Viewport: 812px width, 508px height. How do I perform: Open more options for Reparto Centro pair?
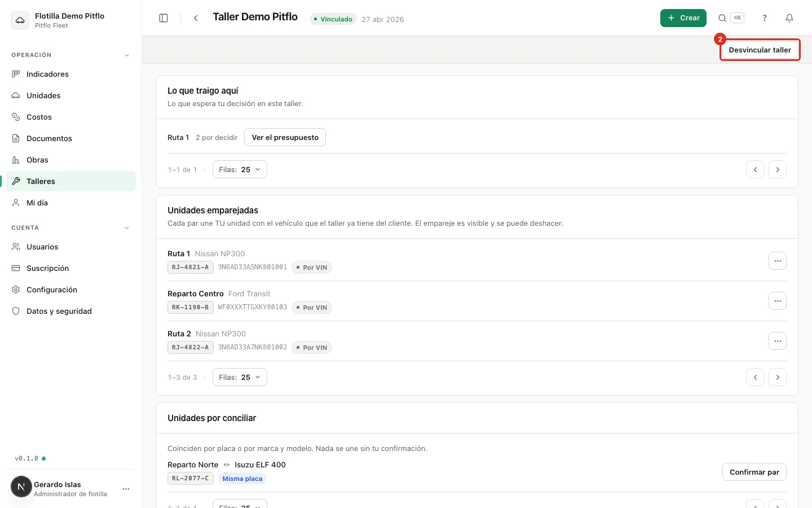click(x=778, y=301)
